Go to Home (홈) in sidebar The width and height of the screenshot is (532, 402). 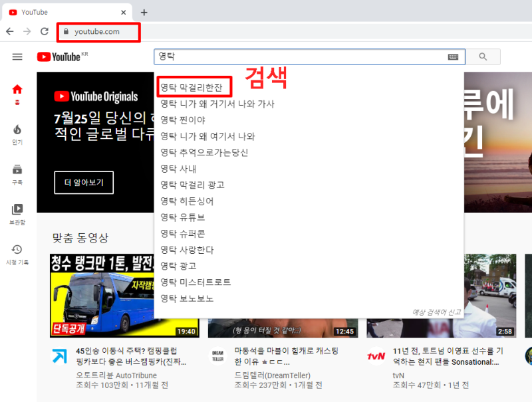(17, 94)
